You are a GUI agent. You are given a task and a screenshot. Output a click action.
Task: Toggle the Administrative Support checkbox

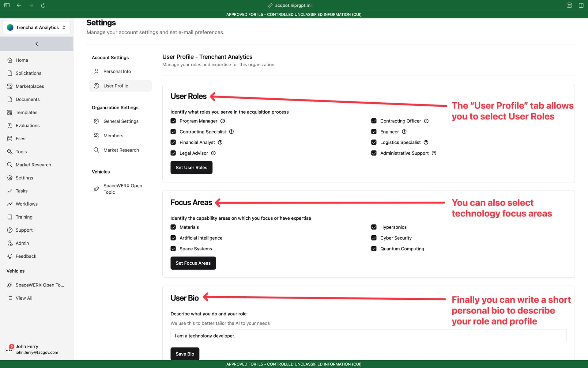click(x=374, y=153)
